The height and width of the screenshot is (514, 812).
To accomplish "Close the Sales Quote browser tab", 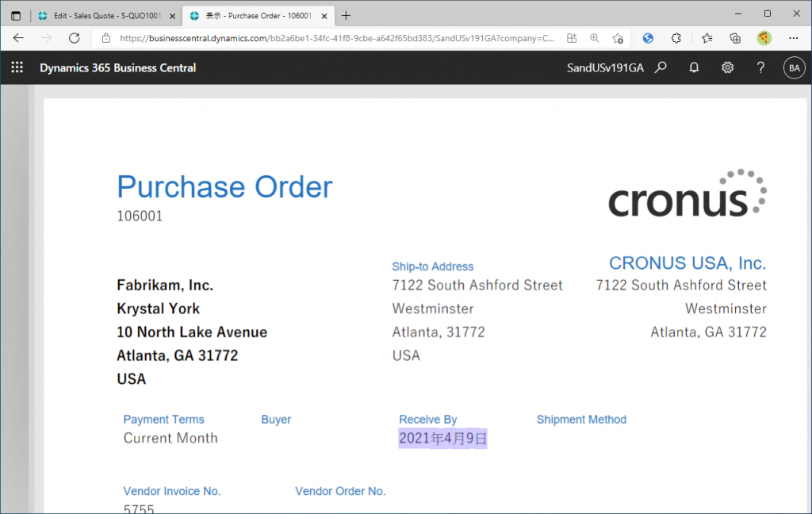I will coord(173,15).
